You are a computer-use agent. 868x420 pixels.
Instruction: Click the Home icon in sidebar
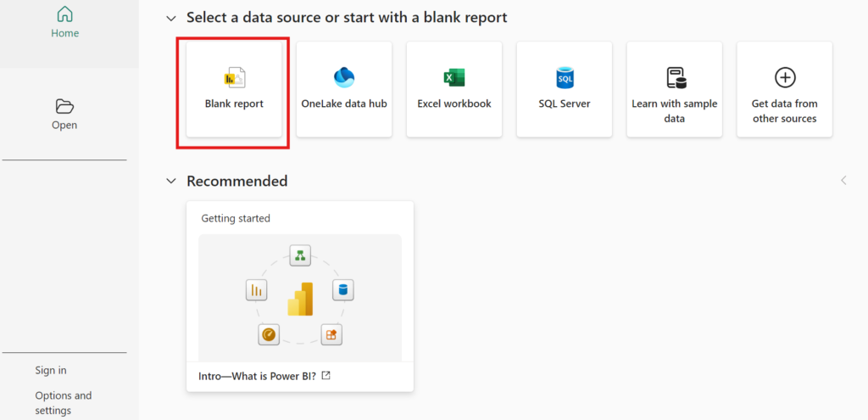coord(64,14)
